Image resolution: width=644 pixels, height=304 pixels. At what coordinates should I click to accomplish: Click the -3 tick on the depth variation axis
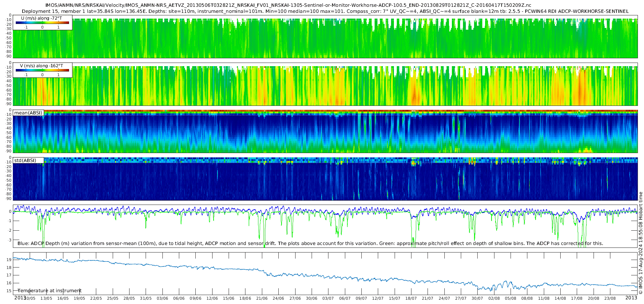(x=10, y=240)
